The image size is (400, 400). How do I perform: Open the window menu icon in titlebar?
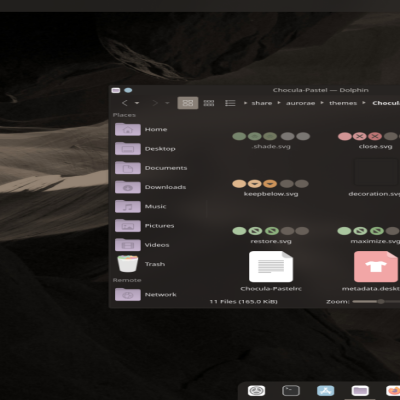coord(116,90)
